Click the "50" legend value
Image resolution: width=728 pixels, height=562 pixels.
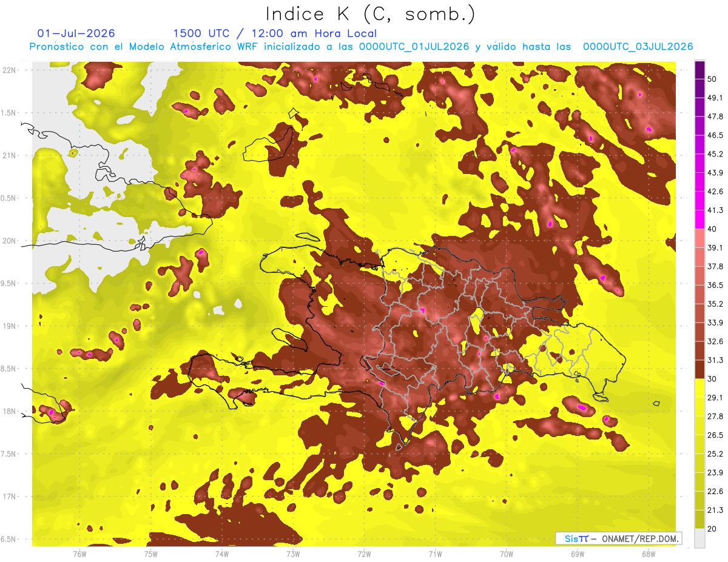(712, 79)
